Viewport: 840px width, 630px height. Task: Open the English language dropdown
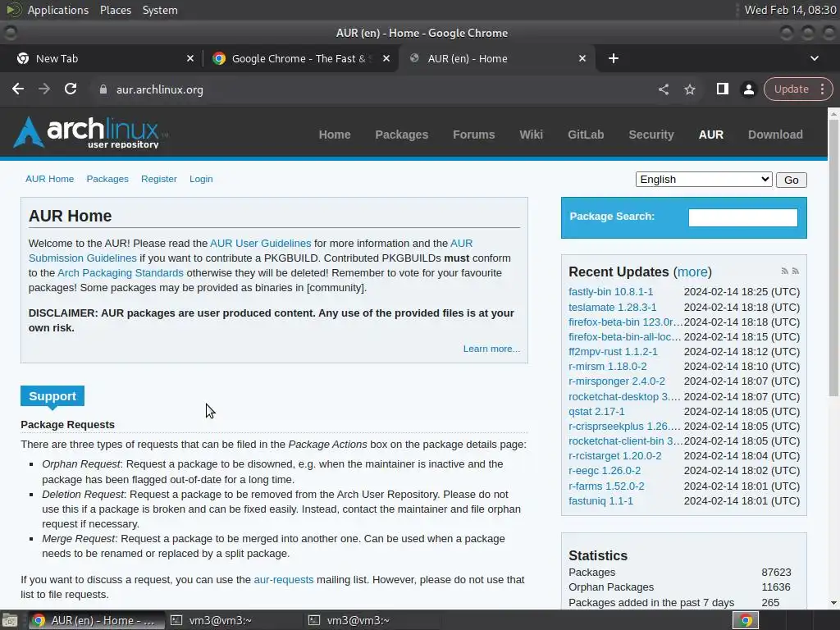703,180
